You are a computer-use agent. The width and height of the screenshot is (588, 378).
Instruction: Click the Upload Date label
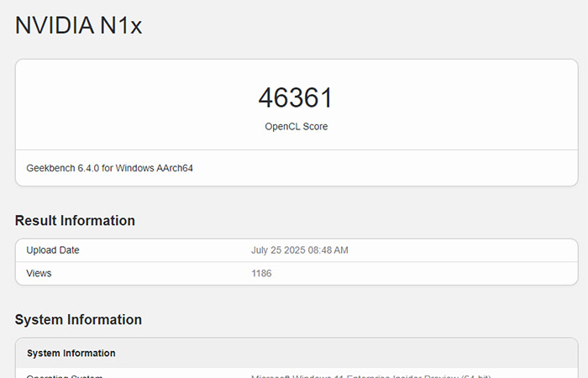[x=53, y=250]
